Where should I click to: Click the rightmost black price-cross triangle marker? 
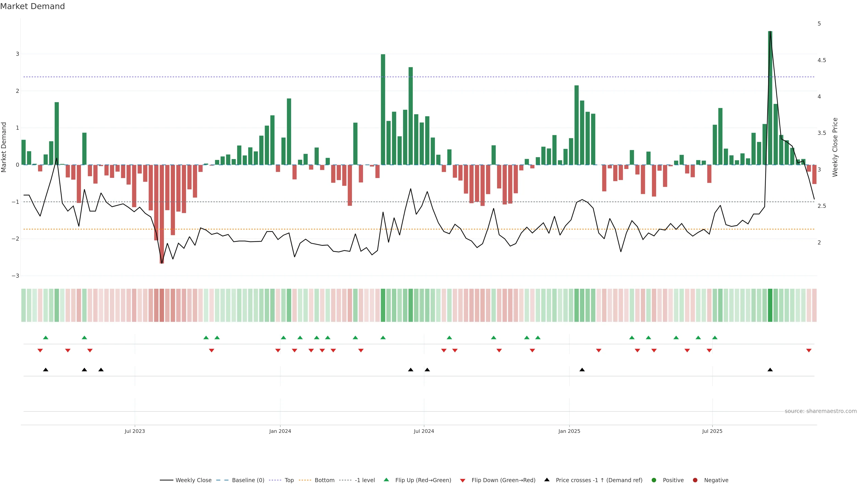770,370
